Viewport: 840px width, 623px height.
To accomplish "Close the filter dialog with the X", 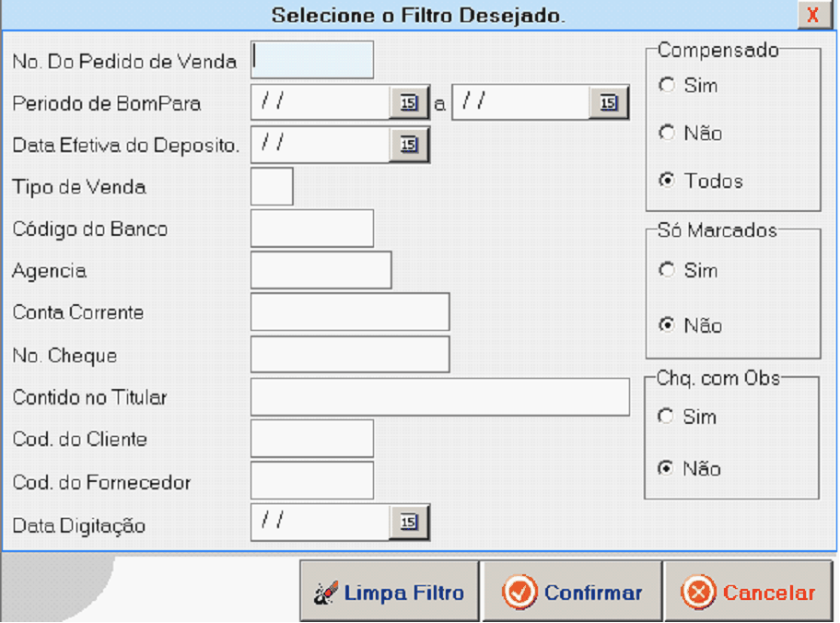I will click(x=812, y=15).
